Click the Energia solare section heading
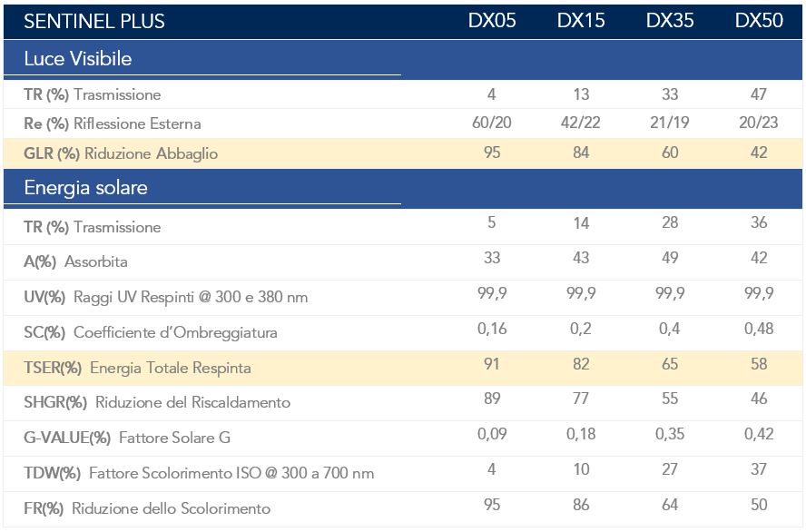This screenshot has height=532, width=806. [x=85, y=189]
